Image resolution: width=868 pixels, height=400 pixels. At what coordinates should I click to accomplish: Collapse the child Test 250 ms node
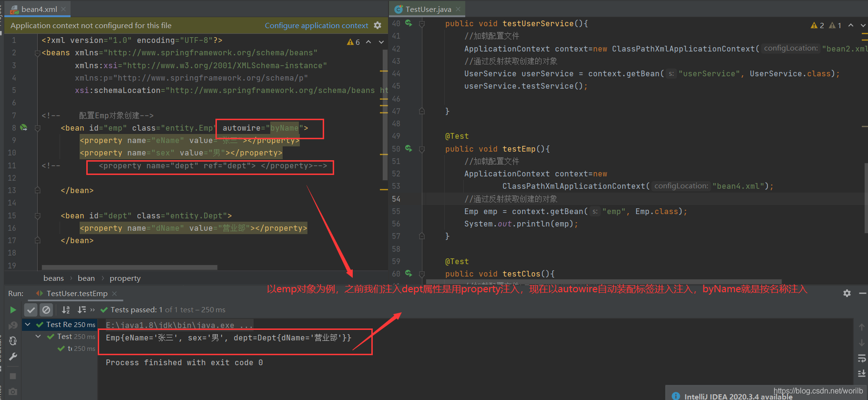coord(38,337)
